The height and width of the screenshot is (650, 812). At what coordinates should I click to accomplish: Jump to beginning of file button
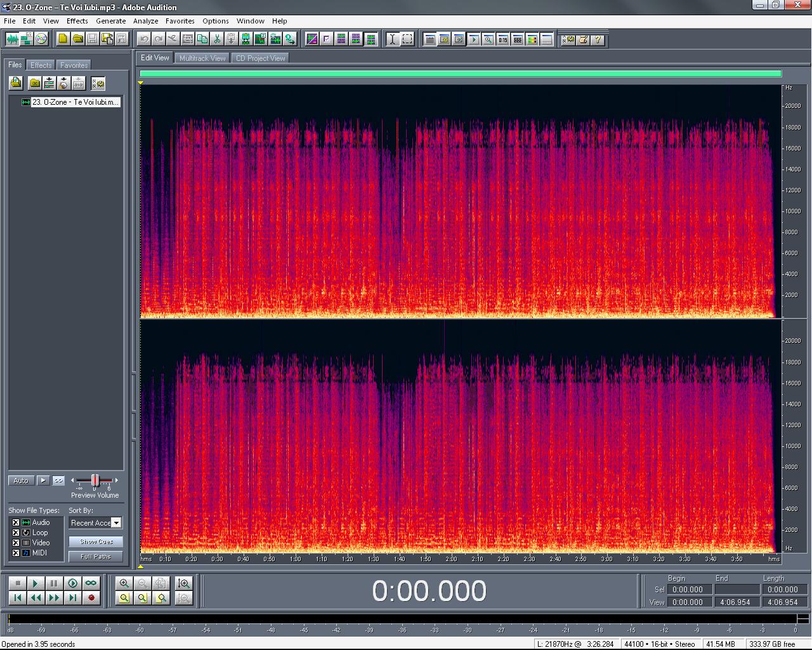[x=18, y=598]
